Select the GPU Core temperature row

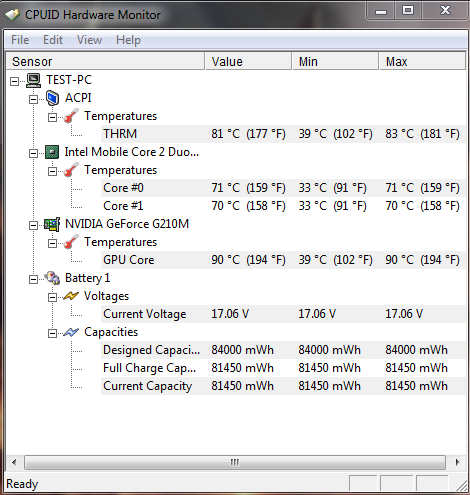pos(283,260)
